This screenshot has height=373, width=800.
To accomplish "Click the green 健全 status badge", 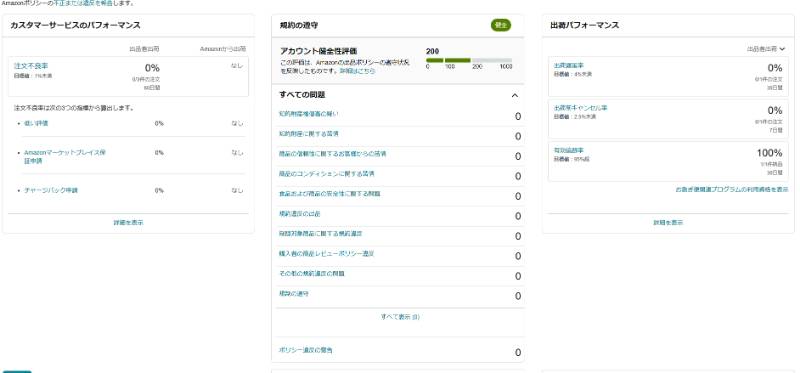I will click(501, 25).
